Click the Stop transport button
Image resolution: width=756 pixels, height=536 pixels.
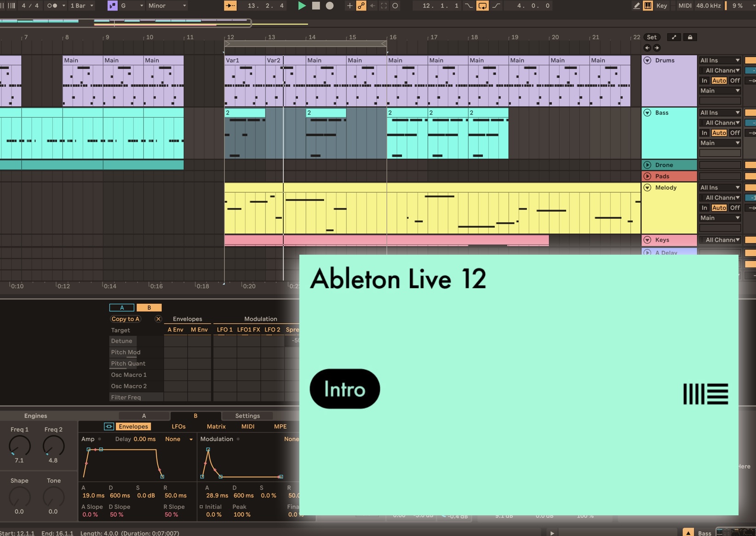click(x=316, y=6)
